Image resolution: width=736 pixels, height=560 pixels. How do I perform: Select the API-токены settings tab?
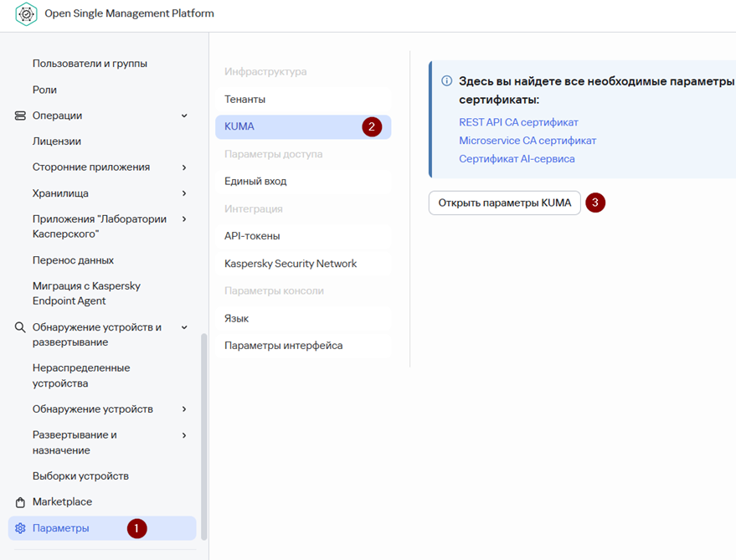303,236
